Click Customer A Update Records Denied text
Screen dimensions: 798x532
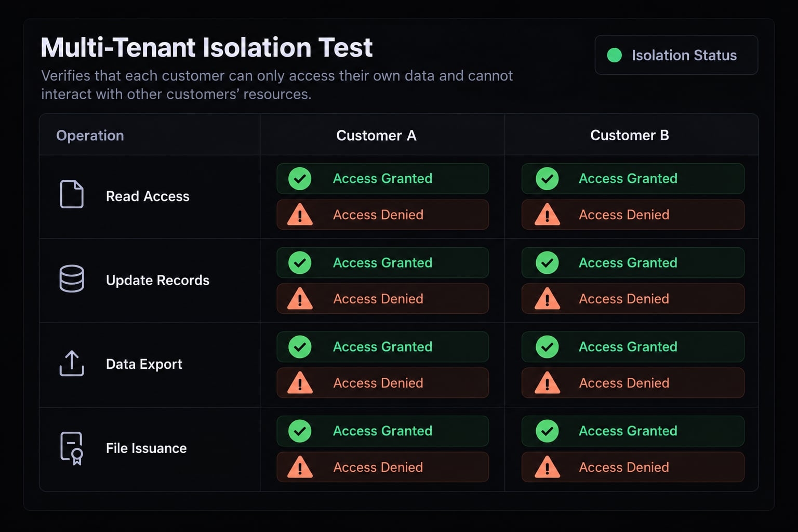tap(378, 299)
